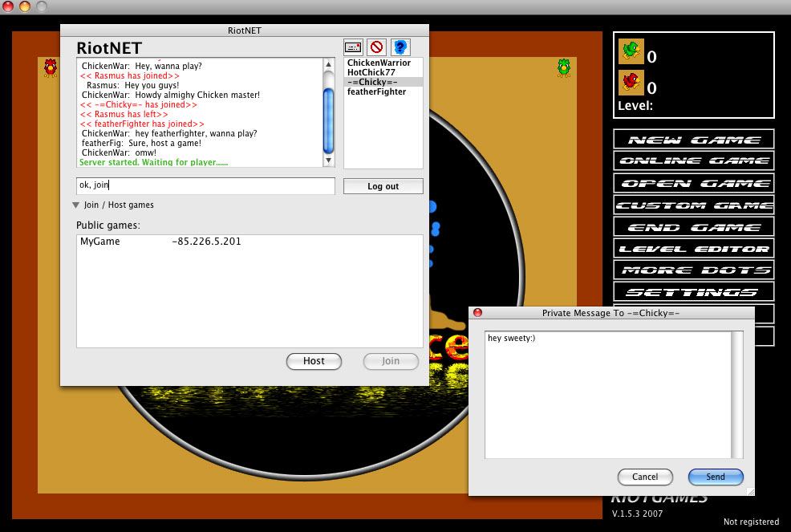Click the red block/ban user icon

(376, 47)
